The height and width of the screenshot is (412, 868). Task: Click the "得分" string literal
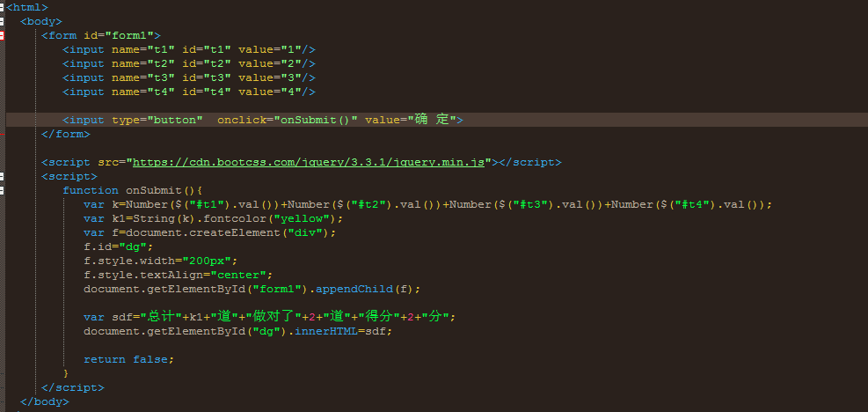pyautogui.click(x=379, y=317)
